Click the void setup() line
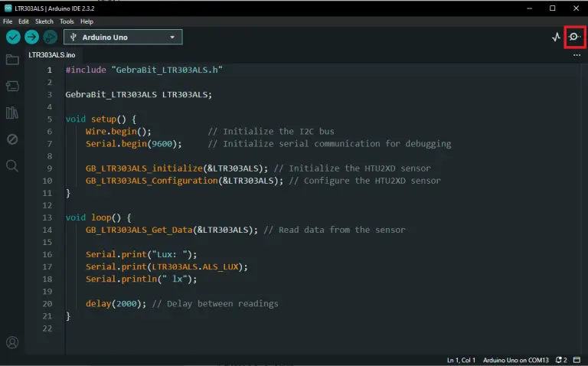The image size is (588, 366). point(101,119)
